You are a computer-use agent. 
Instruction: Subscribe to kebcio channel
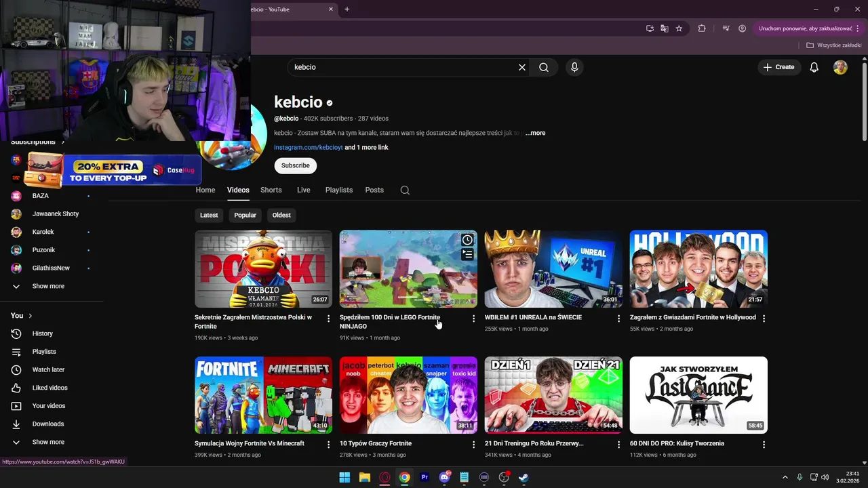296,165
